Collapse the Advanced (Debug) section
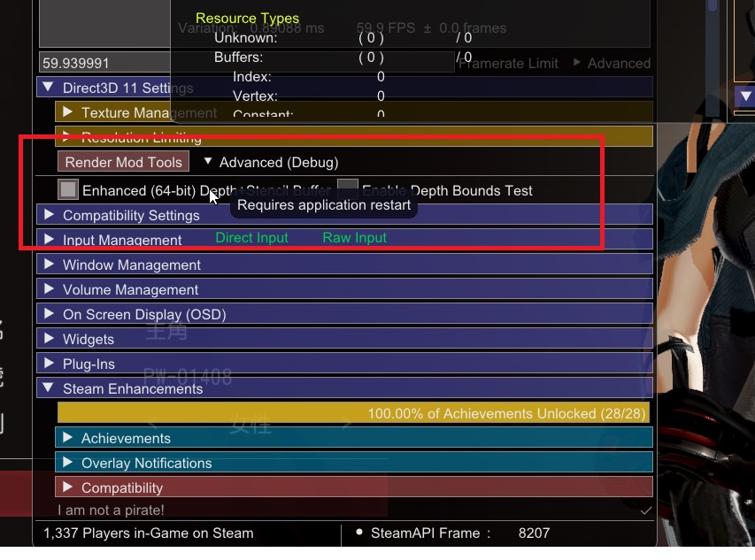This screenshot has width=755, height=560. click(208, 162)
